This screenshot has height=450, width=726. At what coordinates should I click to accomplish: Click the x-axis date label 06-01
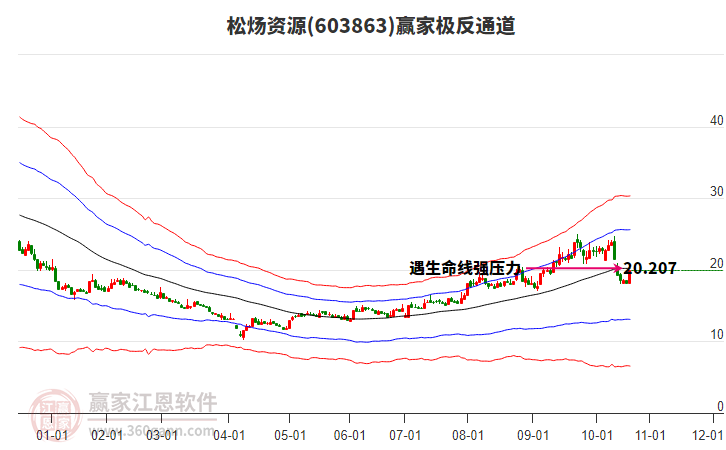pyautogui.click(x=350, y=436)
